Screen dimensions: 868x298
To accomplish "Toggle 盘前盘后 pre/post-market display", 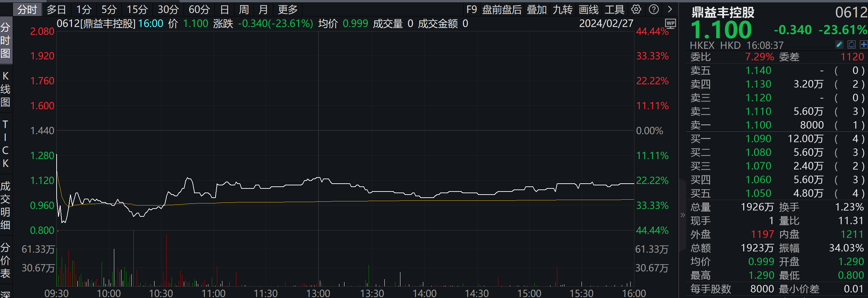I will (502, 10).
